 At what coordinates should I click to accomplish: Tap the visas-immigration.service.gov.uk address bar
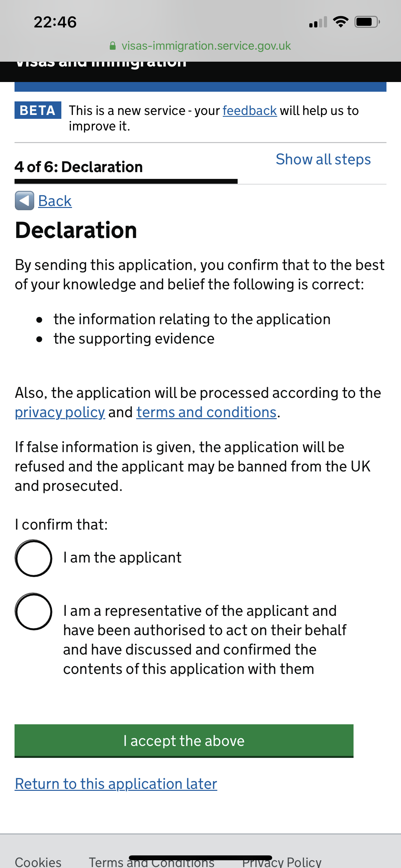(x=200, y=46)
